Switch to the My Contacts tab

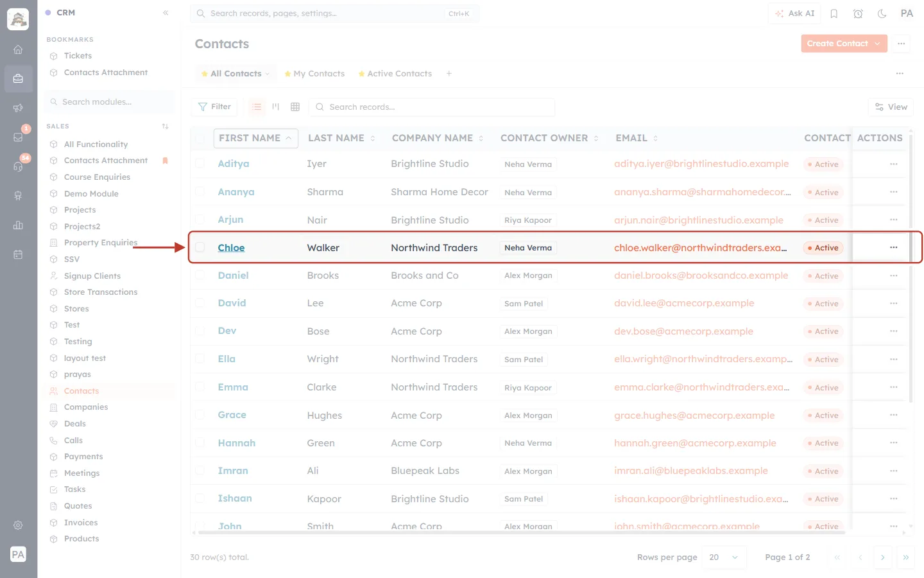point(314,74)
